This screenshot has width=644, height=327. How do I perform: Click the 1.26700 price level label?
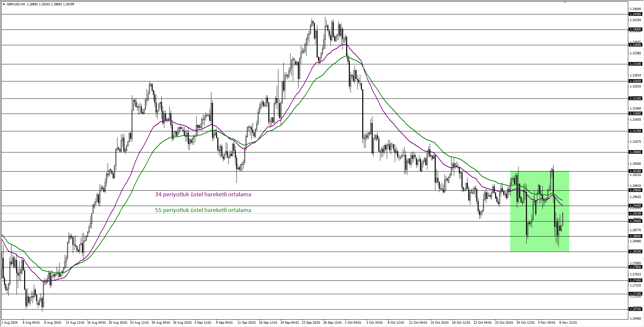pyautogui.click(x=635, y=309)
